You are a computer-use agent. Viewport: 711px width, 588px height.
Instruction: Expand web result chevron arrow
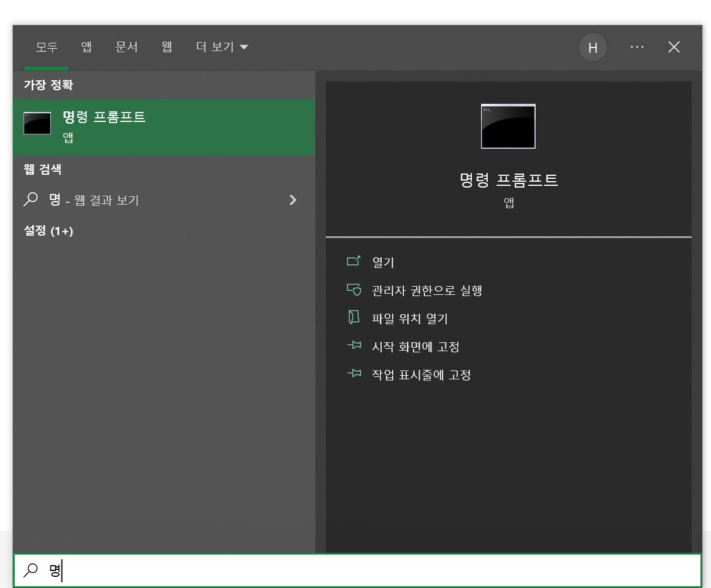point(293,200)
